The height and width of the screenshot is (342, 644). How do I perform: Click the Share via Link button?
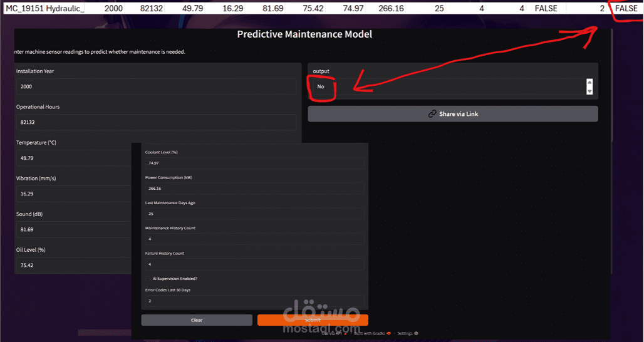tap(452, 114)
